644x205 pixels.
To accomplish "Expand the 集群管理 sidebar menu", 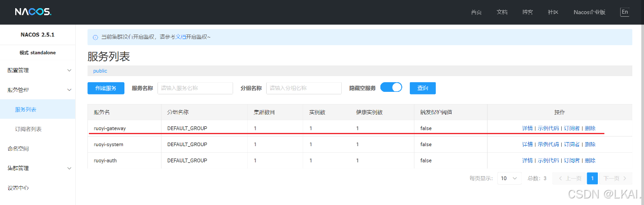I will [x=38, y=168].
